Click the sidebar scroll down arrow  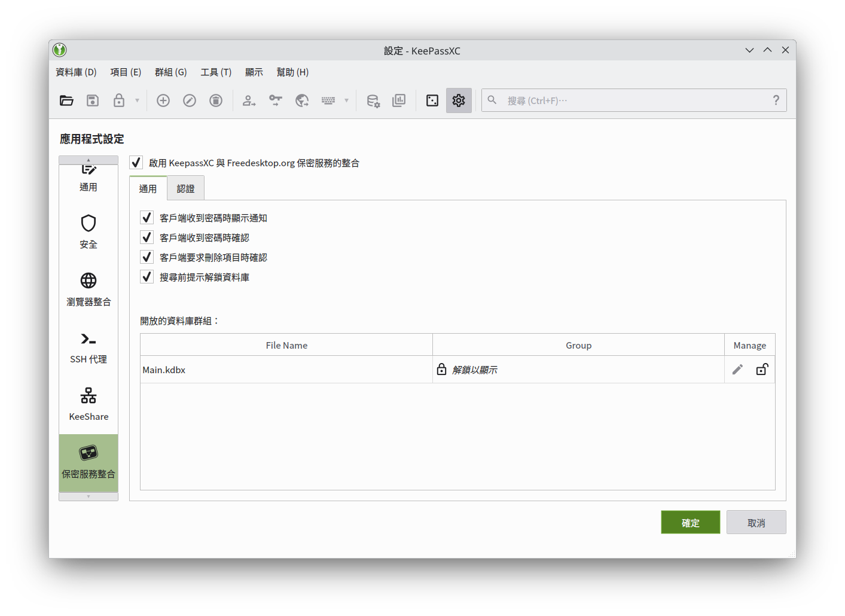(89, 496)
